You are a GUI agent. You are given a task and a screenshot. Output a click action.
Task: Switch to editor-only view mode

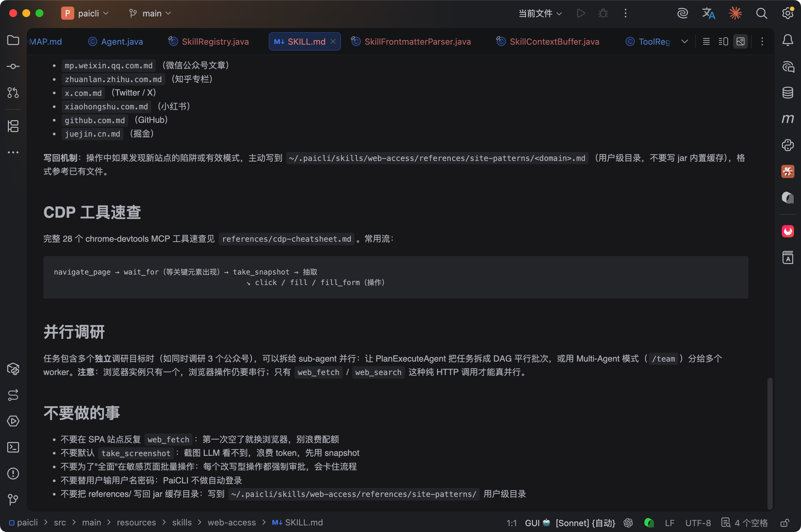point(706,41)
